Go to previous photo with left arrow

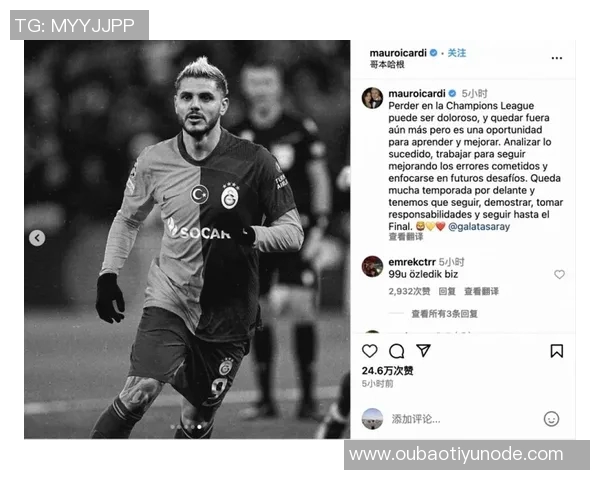tap(37, 238)
